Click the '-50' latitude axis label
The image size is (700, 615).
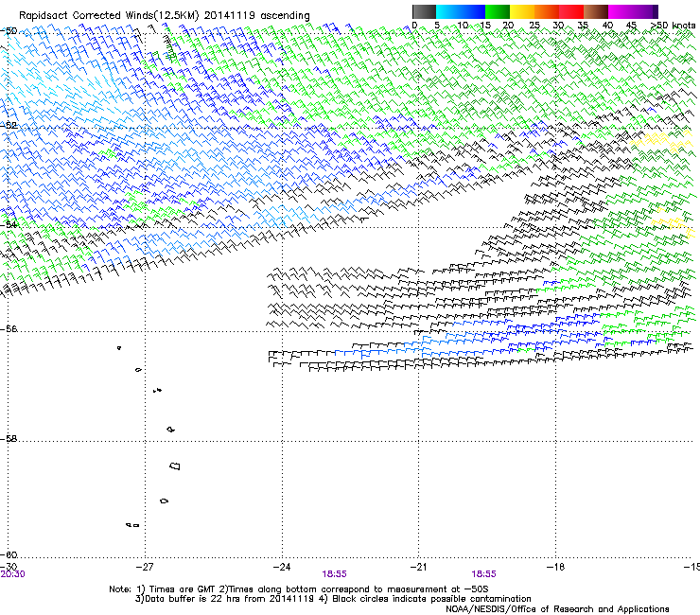tap(9, 31)
